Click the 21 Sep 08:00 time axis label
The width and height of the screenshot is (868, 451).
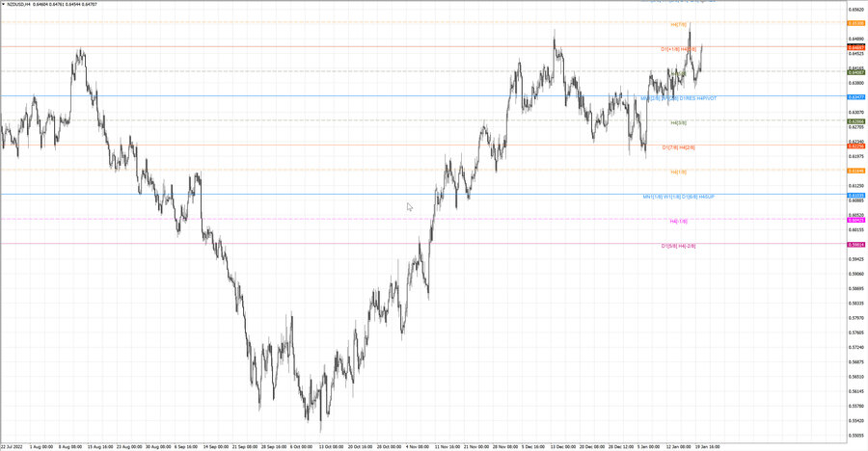point(245,446)
